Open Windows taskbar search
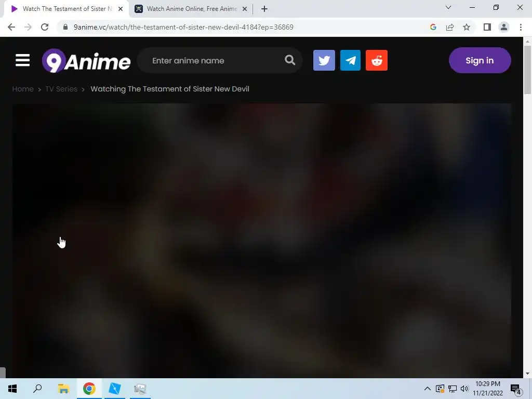 [x=37, y=389]
